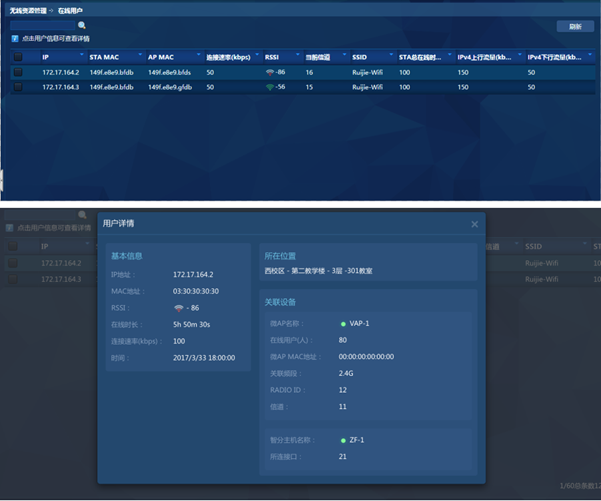Open the IPv4 downlink traffic column dropdown arrow
Image resolution: width=601 pixels, height=501 pixels.
pyautogui.click(x=590, y=54)
